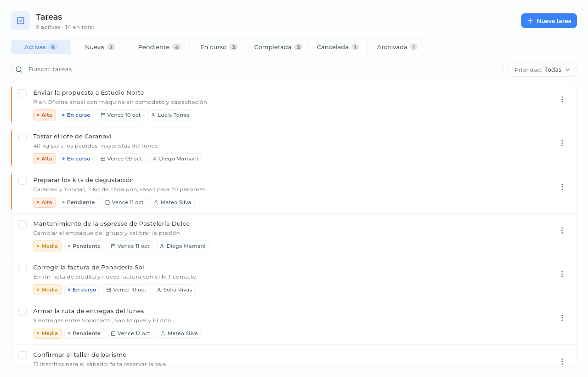
Task: Click Media priority chip on Armar la ruta
Action: pos(47,333)
